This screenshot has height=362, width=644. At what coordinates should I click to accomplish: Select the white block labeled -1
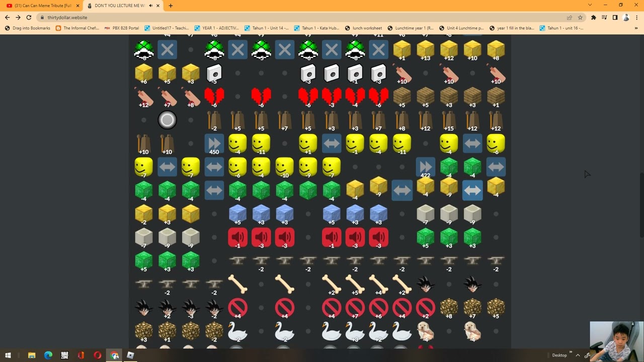coord(355,73)
